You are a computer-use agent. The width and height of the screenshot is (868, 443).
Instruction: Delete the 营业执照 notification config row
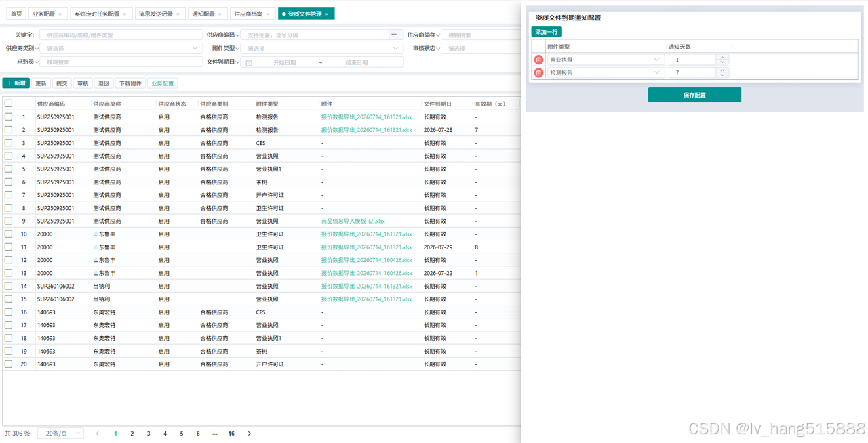tap(538, 60)
